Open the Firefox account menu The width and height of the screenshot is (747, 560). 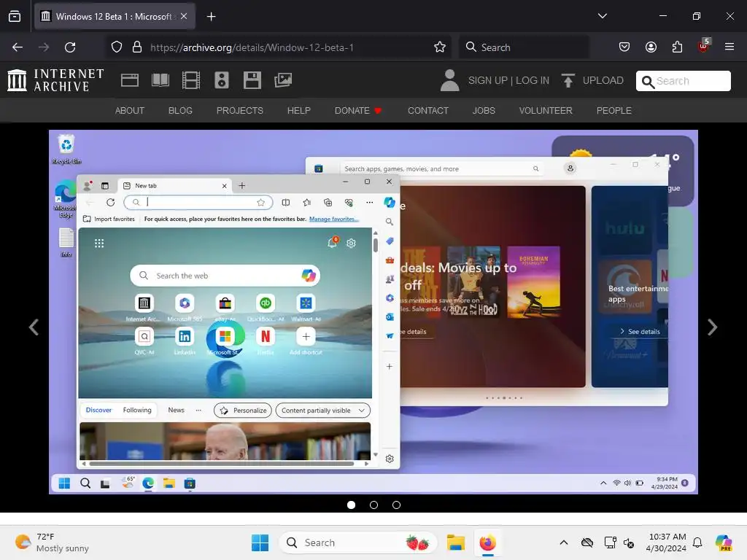point(651,47)
